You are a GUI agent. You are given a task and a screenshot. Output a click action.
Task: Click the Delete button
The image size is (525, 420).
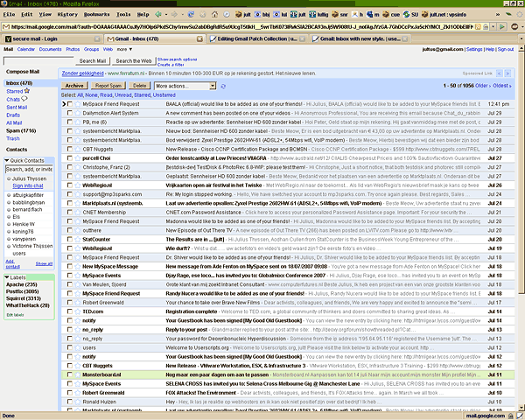coord(140,86)
